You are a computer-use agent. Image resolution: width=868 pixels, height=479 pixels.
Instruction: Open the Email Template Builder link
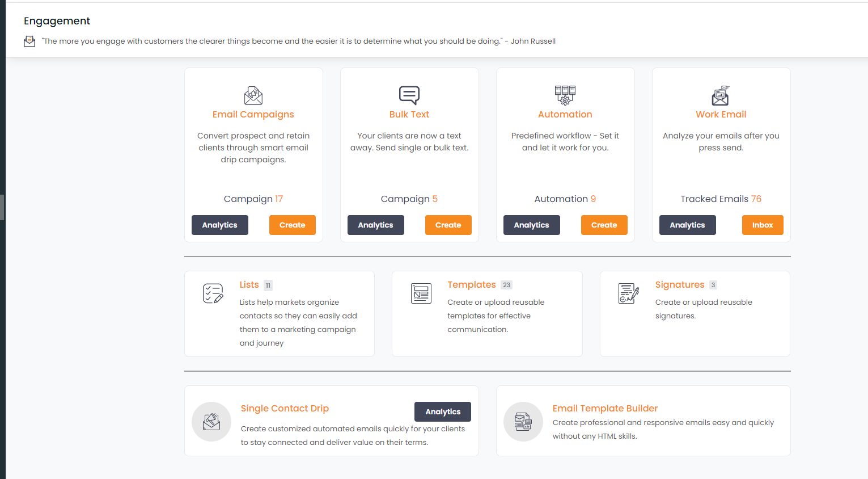[x=605, y=408]
